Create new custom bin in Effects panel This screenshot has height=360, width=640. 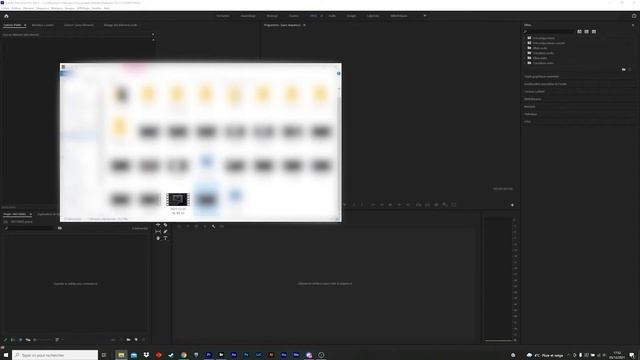[624, 70]
